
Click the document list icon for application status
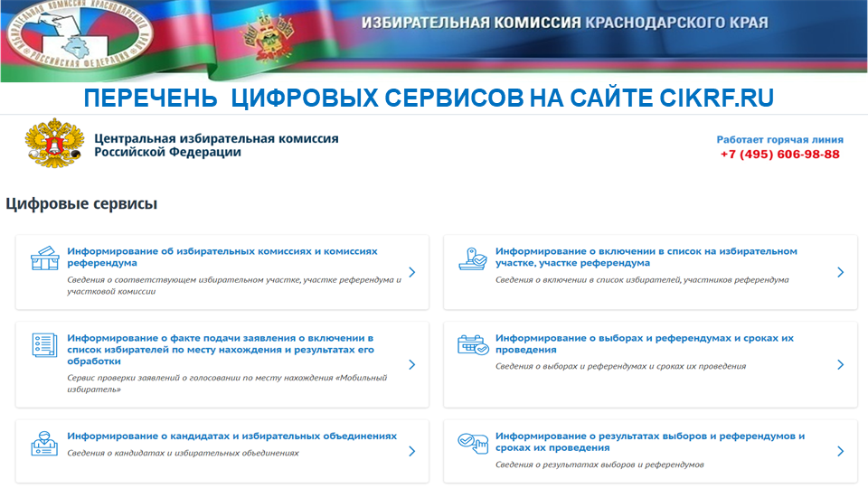43,345
